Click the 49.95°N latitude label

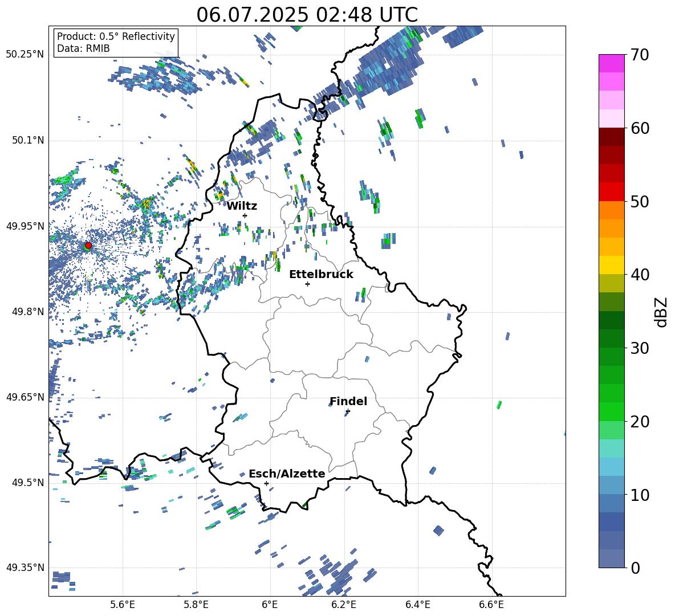point(25,226)
